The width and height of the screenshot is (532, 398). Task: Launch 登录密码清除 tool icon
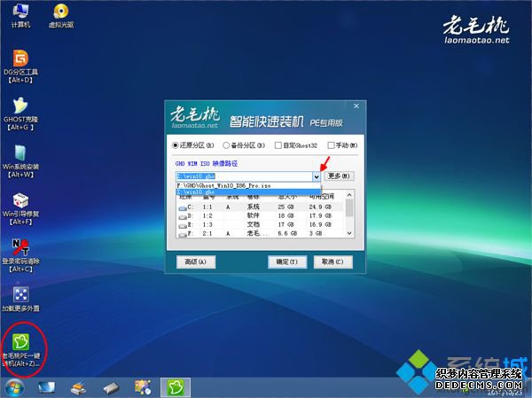click(20, 255)
